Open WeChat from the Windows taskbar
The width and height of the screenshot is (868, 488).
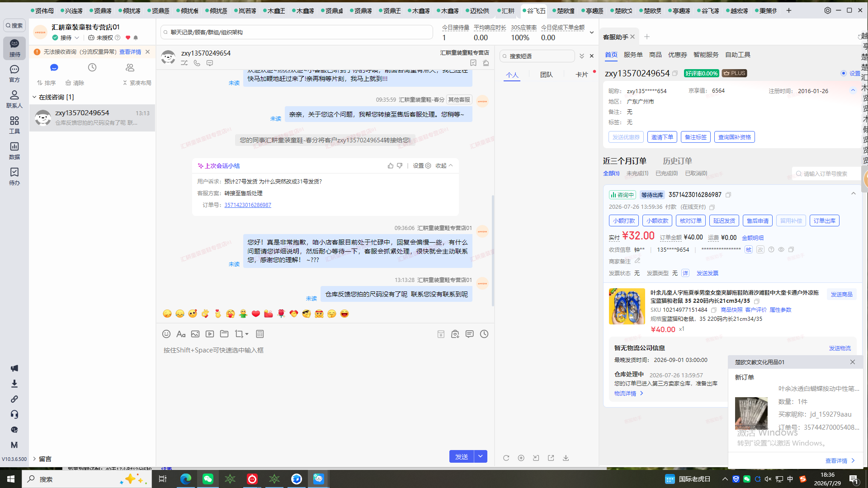208,479
